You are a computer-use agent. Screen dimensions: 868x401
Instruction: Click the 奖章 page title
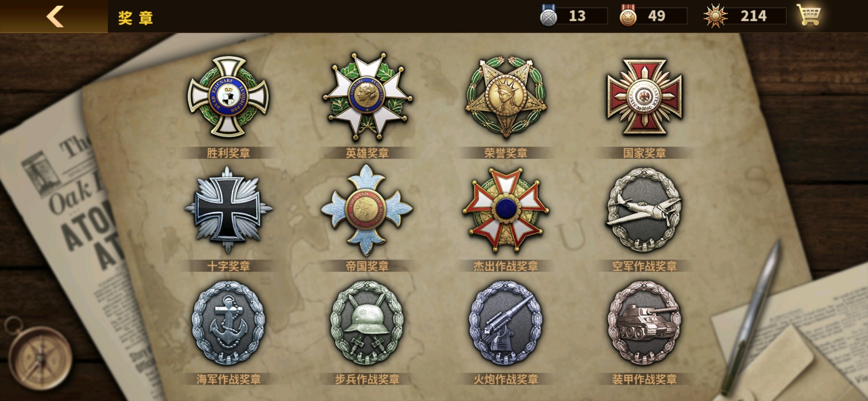[135, 18]
